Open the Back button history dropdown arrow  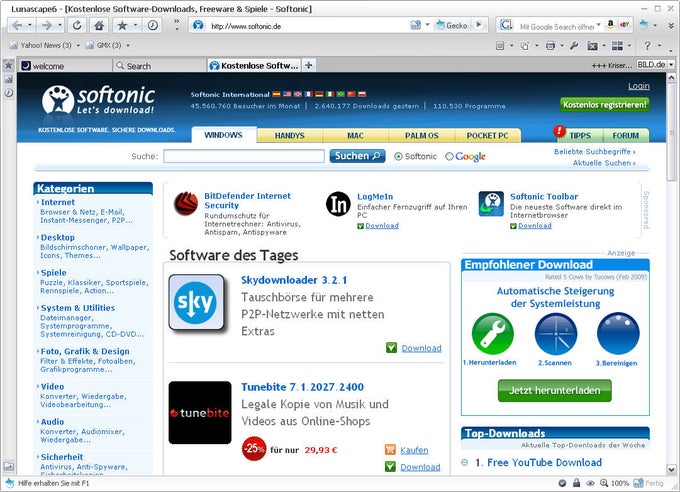point(30,26)
